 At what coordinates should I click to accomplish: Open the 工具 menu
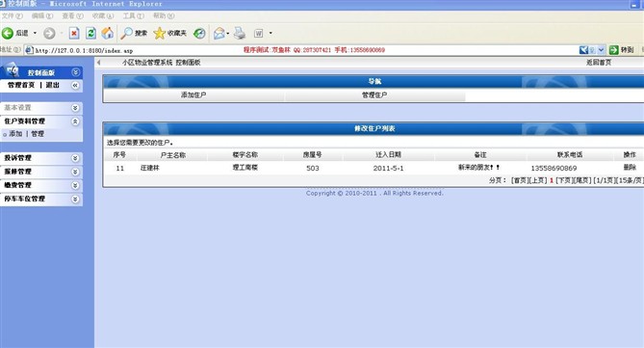(x=134, y=15)
